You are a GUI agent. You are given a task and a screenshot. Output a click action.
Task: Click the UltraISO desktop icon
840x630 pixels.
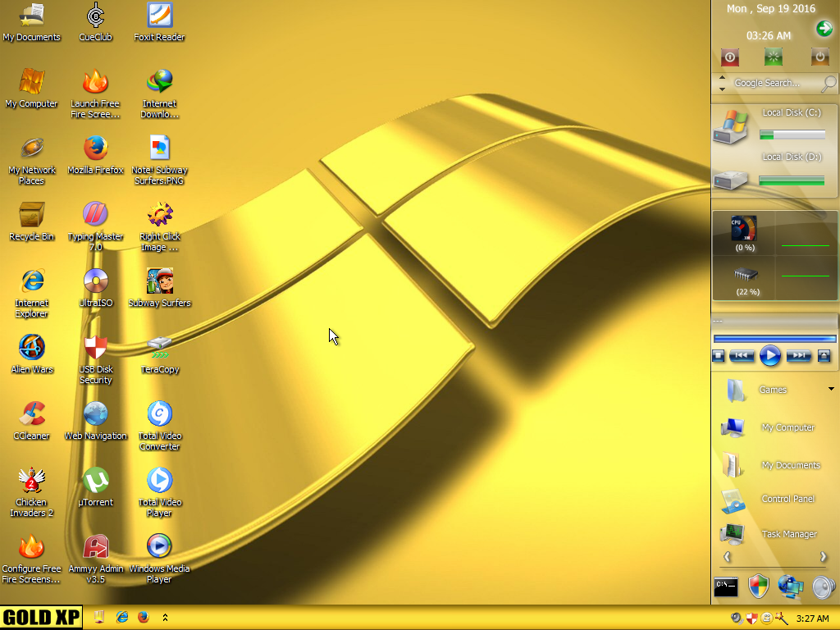tap(96, 281)
